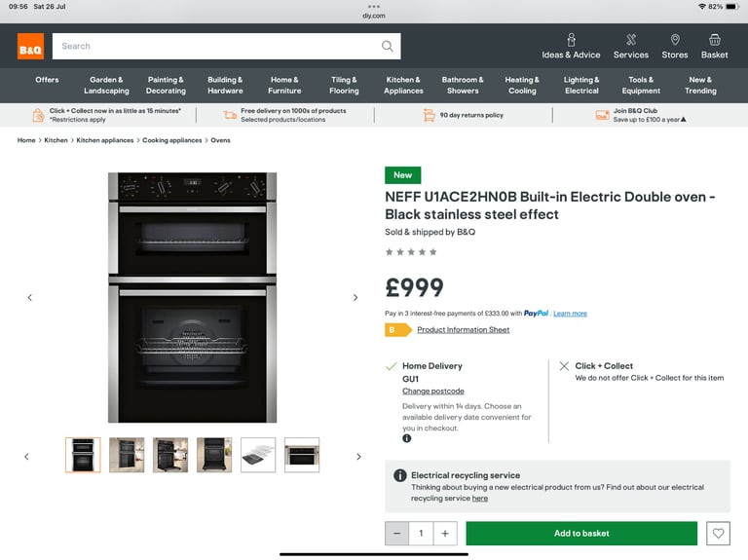Select fifth oven trays thumbnail
Screen dimensions: 748x560
tap(258, 455)
